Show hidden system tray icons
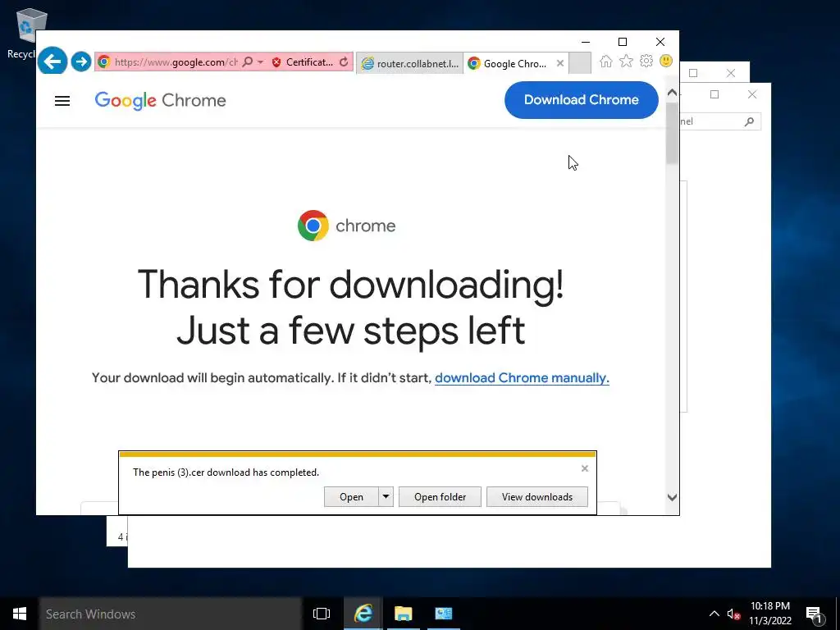840x630 pixels. coord(714,614)
